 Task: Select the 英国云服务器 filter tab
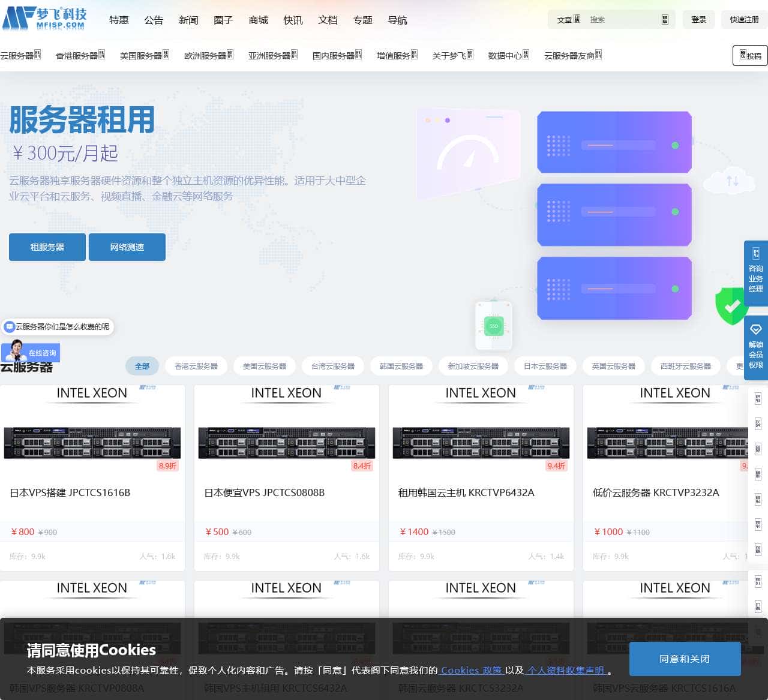click(x=614, y=366)
